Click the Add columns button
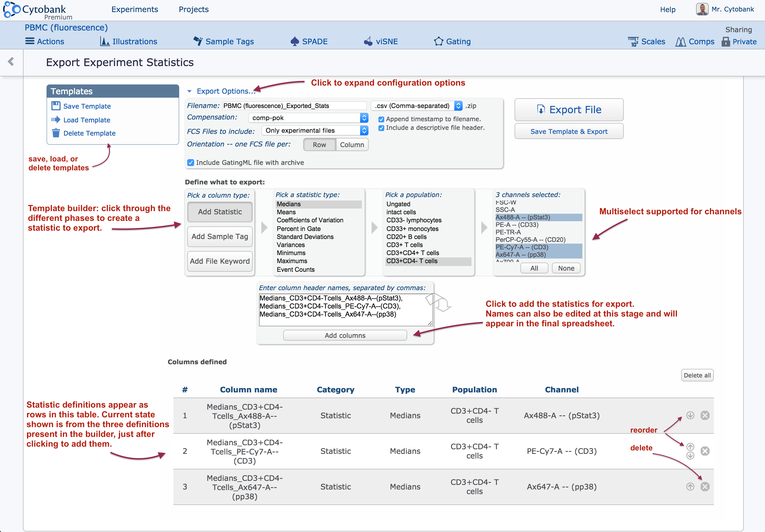The width and height of the screenshot is (765, 532). click(345, 335)
